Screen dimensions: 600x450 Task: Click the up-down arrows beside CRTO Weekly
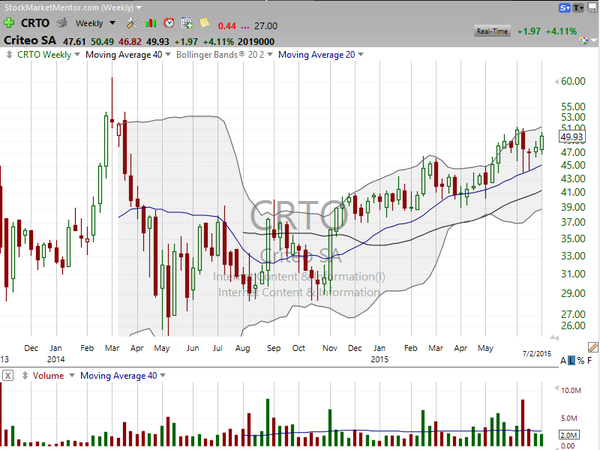9,55
